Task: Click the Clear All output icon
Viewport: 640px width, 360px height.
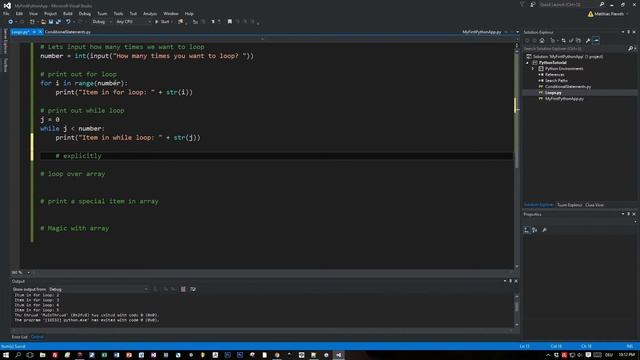Action: point(183,289)
